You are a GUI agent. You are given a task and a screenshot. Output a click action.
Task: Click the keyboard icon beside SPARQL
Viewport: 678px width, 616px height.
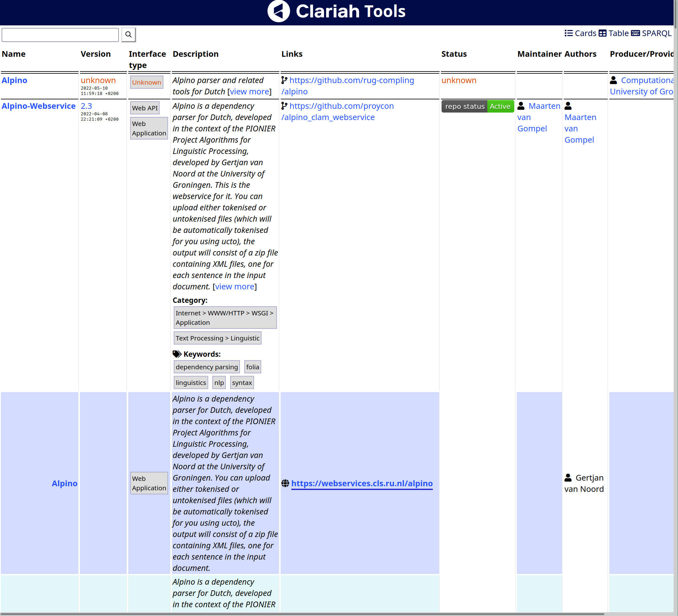point(635,33)
